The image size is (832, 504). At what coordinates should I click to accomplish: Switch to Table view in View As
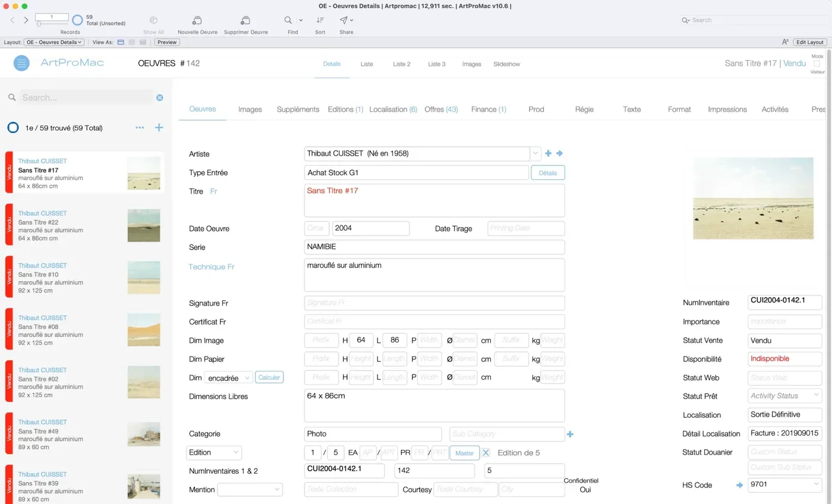(x=143, y=42)
